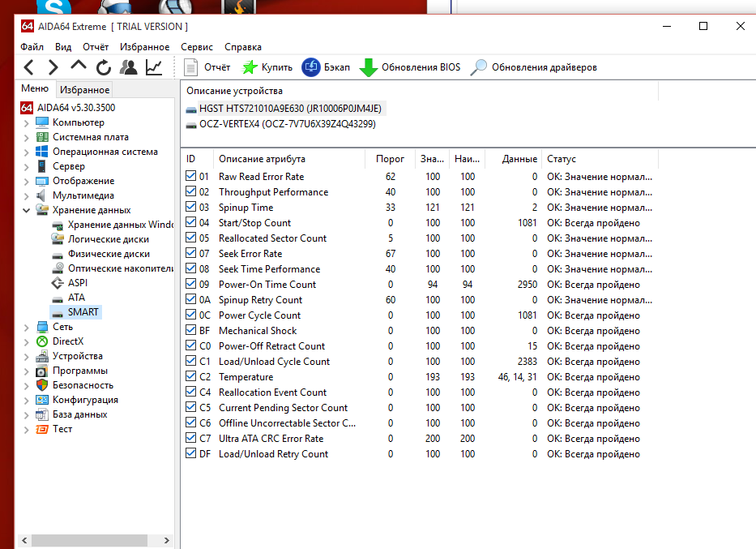Uncheck attribute 01 Raw Read Error Rate
Image resolution: width=756 pixels, height=549 pixels.
click(191, 176)
